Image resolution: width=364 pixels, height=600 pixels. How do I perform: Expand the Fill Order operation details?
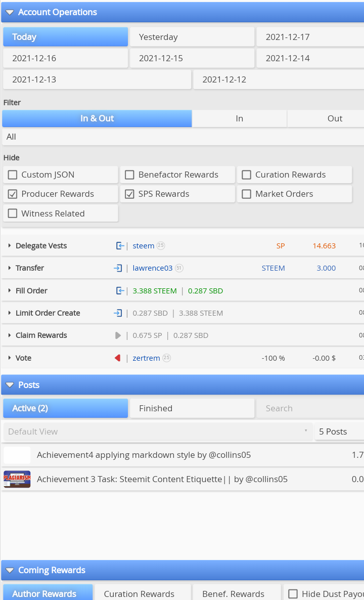click(10, 290)
